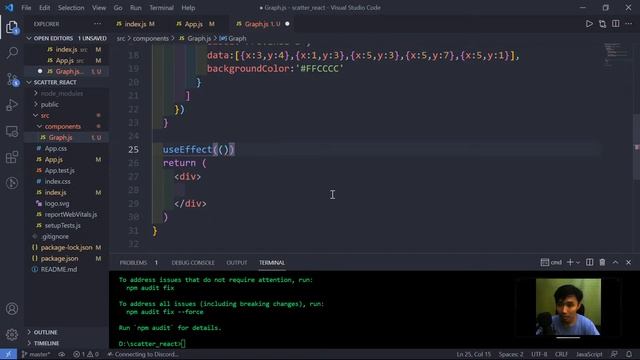Change encoding via UTF-8 status item
640x360 pixels.
click(539, 354)
